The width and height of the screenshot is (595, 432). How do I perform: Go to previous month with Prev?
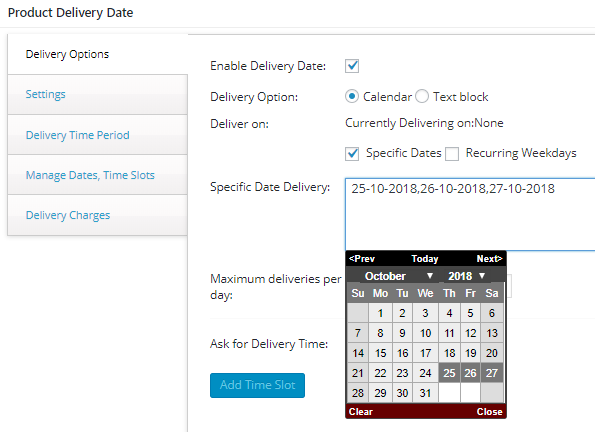[362, 259]
